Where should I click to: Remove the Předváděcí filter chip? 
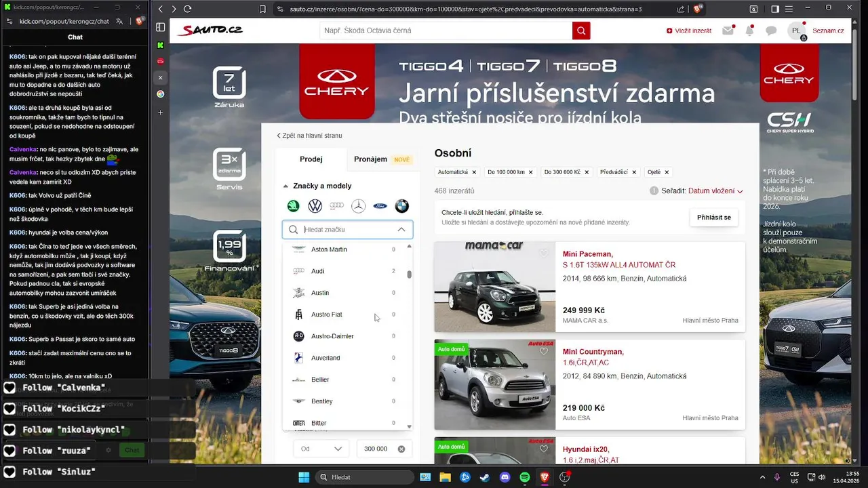[x=634, y=172]
